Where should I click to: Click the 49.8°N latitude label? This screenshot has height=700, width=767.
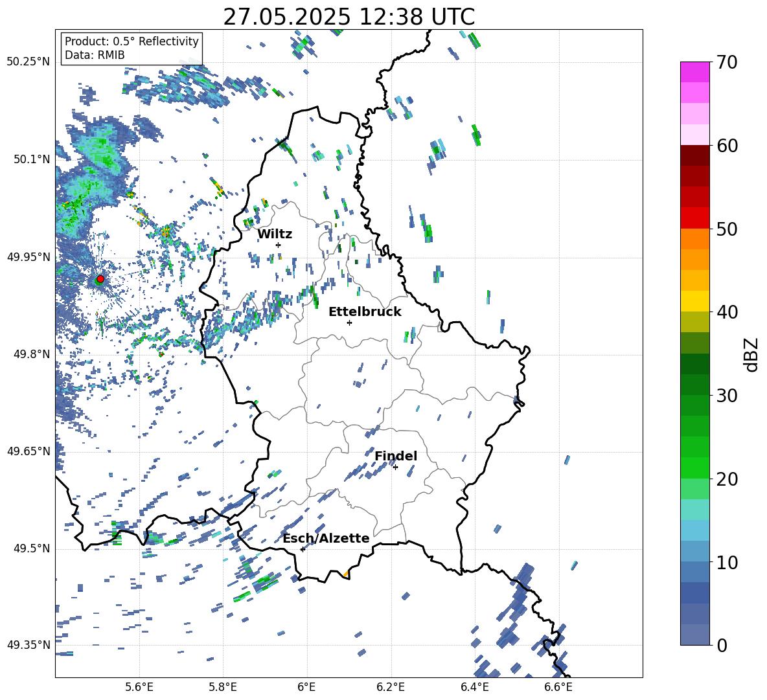[31, 354]
